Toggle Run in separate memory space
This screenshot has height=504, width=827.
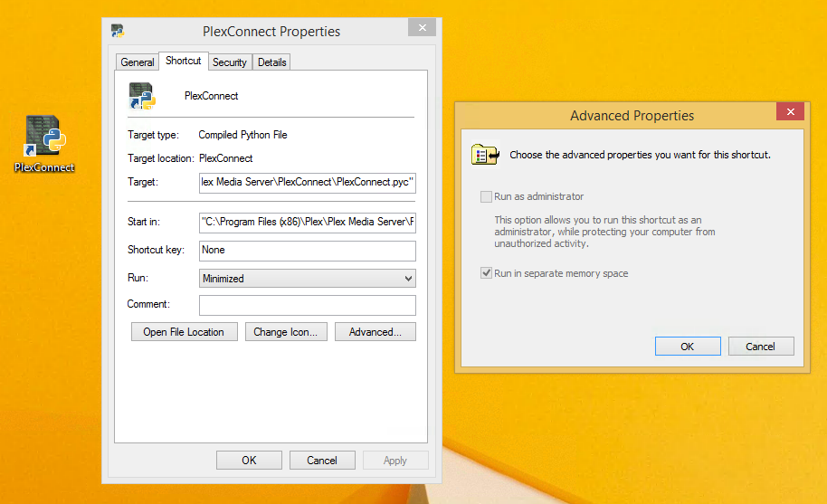point(486,273)
